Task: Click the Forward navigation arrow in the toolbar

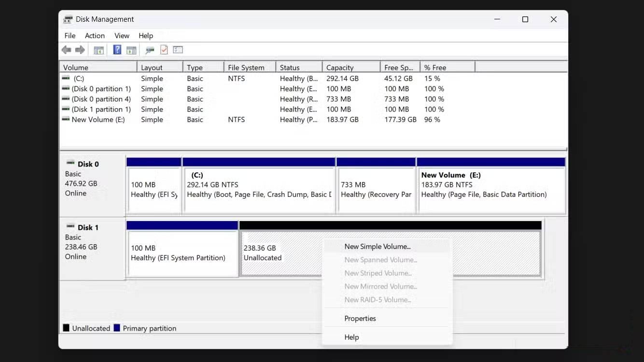Action: 80,50
